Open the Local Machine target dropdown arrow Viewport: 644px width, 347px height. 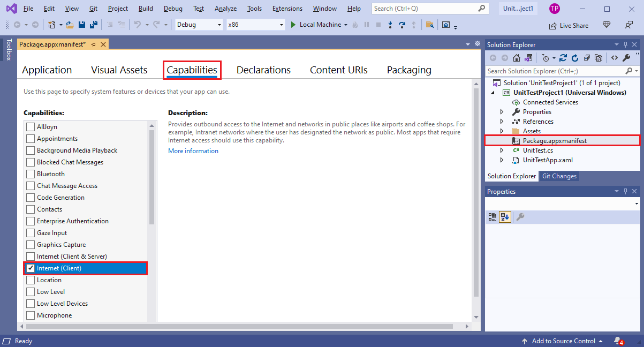click(346, 25)
